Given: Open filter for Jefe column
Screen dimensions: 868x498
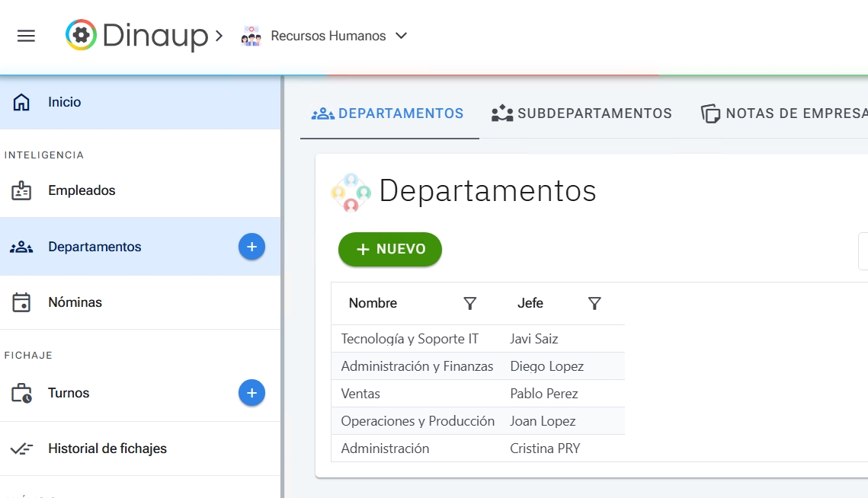Looking at the screenshot, I should (594, 304).
